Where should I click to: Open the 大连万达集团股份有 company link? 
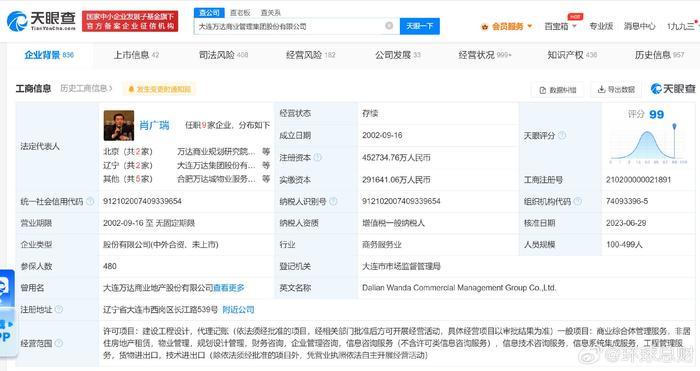click(216, 166)
